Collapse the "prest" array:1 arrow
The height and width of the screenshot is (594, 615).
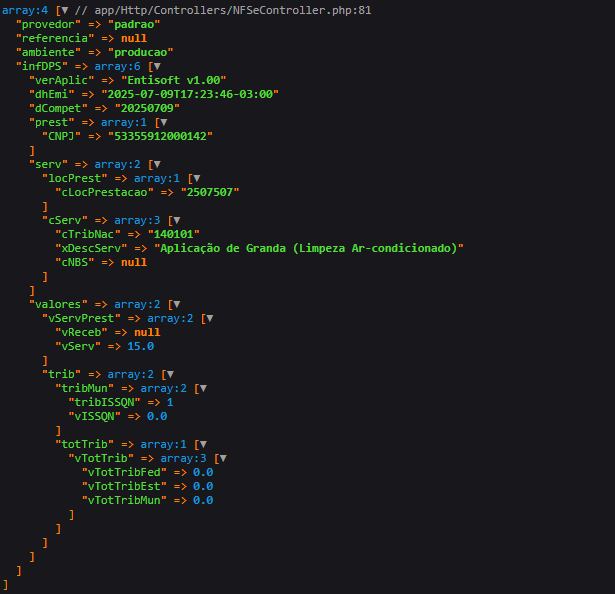point(164,123)
